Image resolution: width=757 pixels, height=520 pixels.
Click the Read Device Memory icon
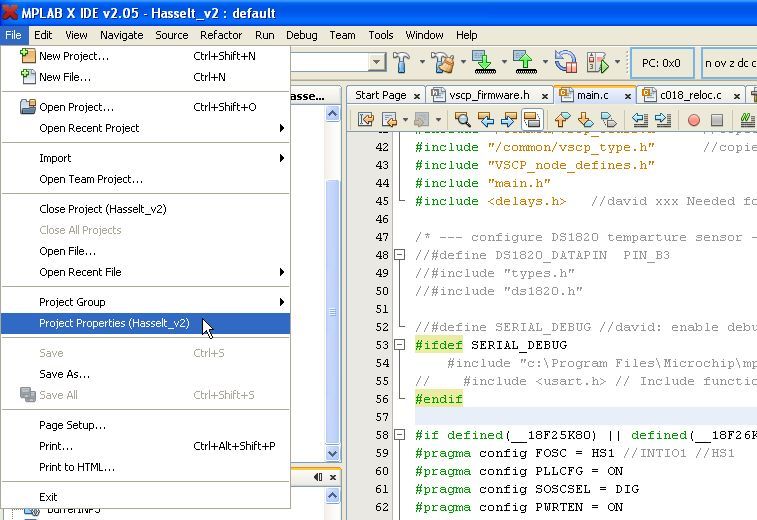pos(525,63)
